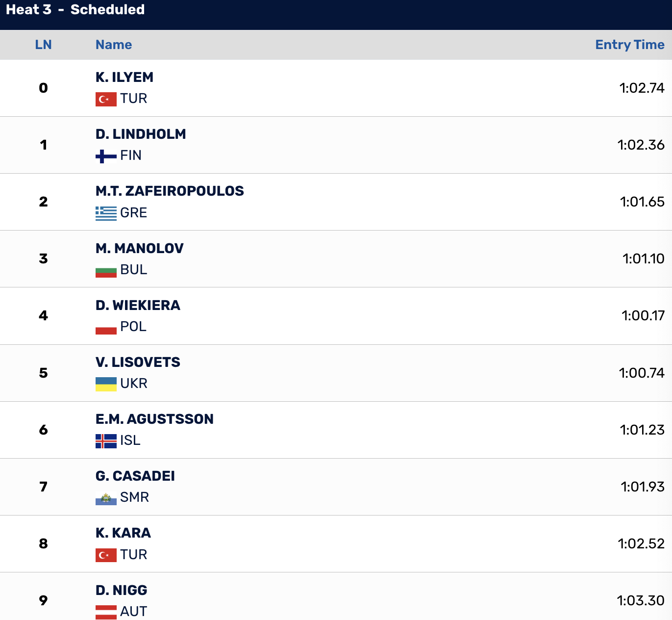
Task: Click the Finland flag icon
Action: coord(106,156)
